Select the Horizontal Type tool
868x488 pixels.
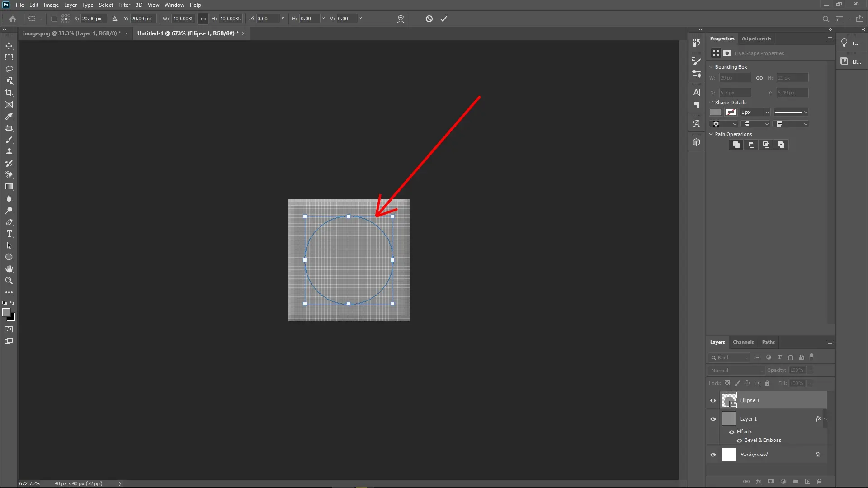pyautogui.click(x=9, y=234)
